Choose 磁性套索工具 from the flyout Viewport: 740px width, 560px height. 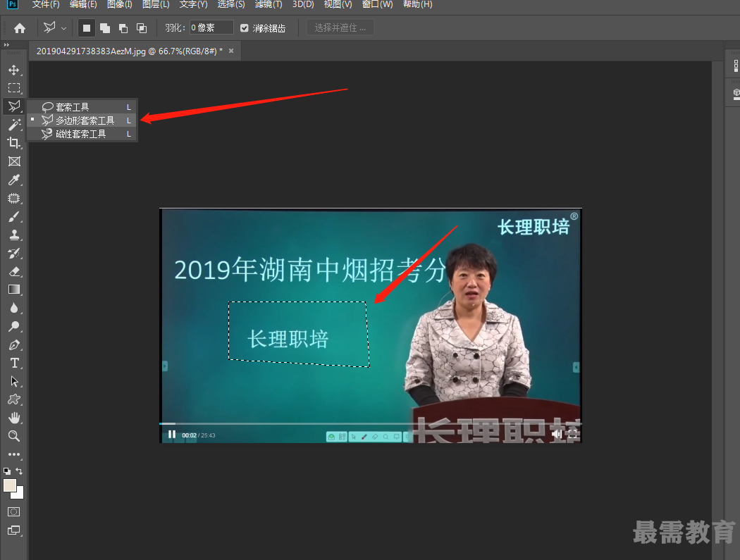82,135
